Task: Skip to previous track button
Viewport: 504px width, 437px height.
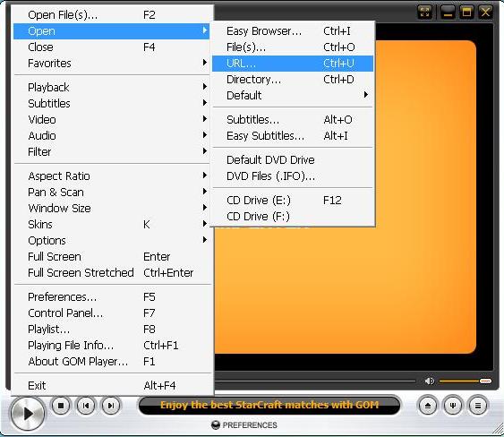Action: click(x=86, y=406)
